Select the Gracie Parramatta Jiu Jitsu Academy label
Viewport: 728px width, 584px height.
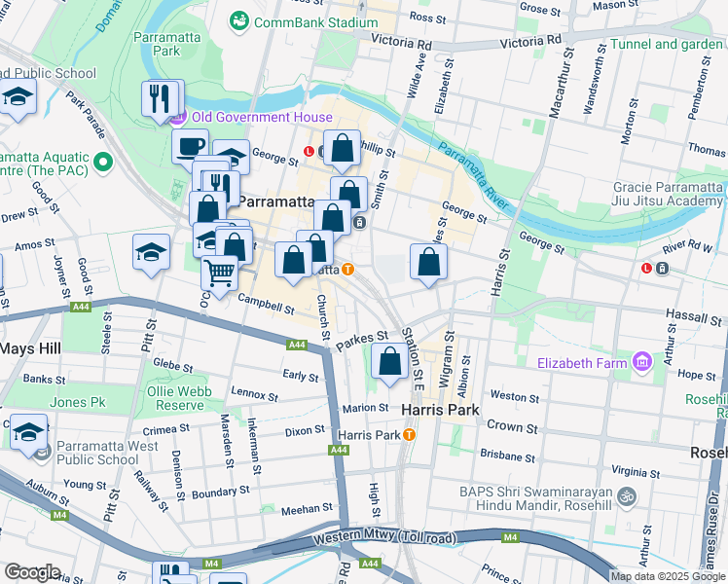point(668,194)
